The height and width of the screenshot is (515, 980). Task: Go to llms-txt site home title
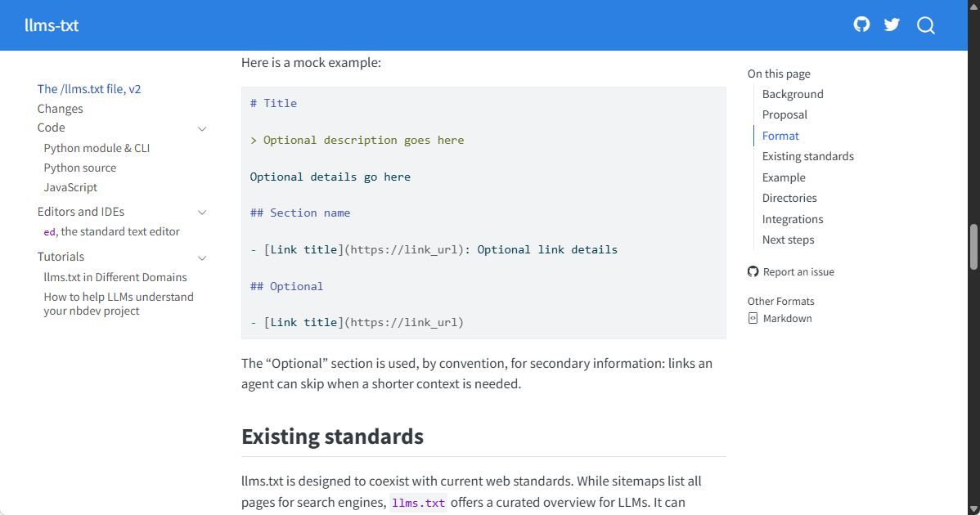pyautogui.click(x=52, y=25)
